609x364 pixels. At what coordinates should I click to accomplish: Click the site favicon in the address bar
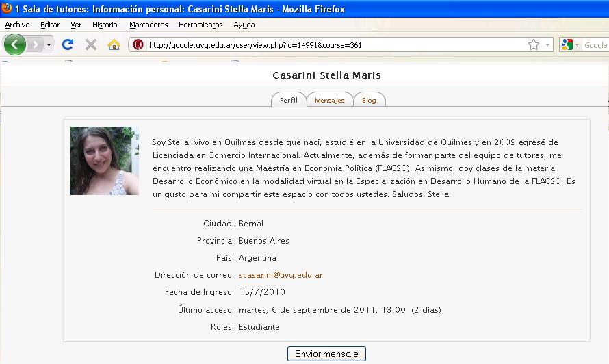(x=138, y=44)
